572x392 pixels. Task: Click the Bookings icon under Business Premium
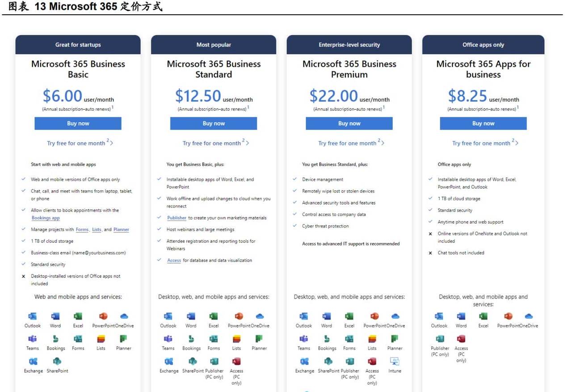327,340
